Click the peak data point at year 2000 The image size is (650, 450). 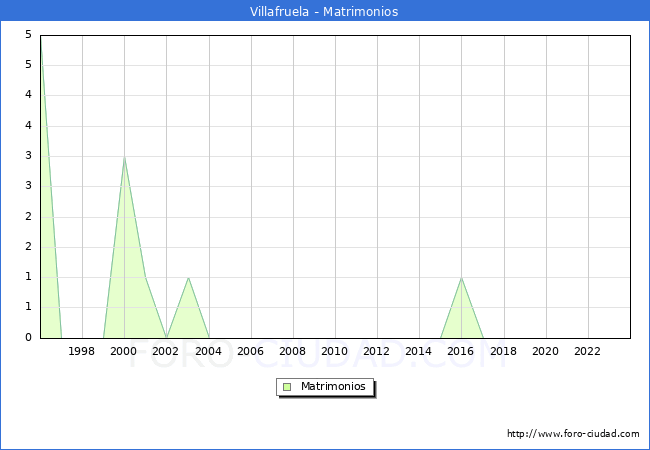(124, 157)
